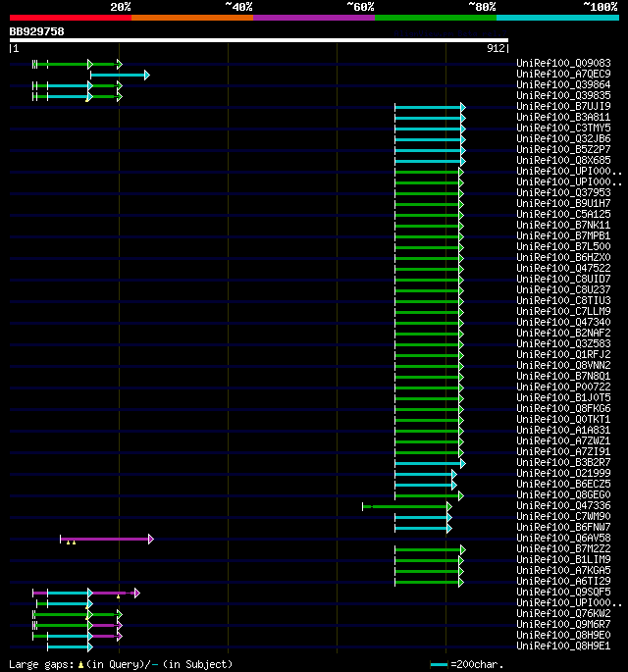Open the UniRef100_B7N8Q1 entry
This screenshot has width=628, height=672.
[x=563, y=377]
